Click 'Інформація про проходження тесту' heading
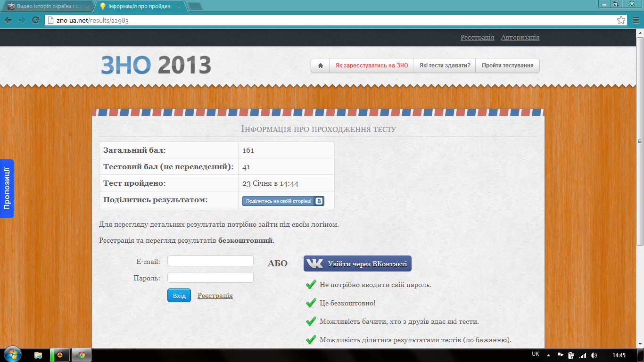This screenshot has height=362, width=644. (x=318, y=129)
